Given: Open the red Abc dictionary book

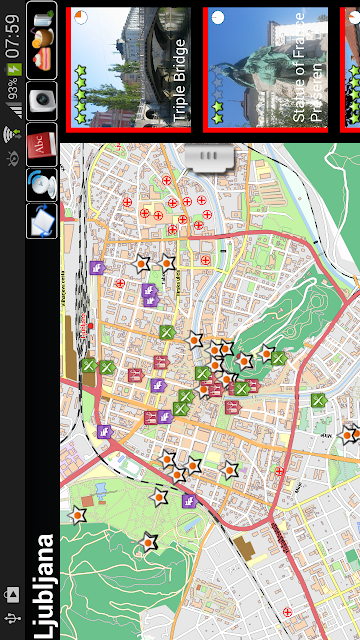Looking at the screenshot, I should 42,144.
